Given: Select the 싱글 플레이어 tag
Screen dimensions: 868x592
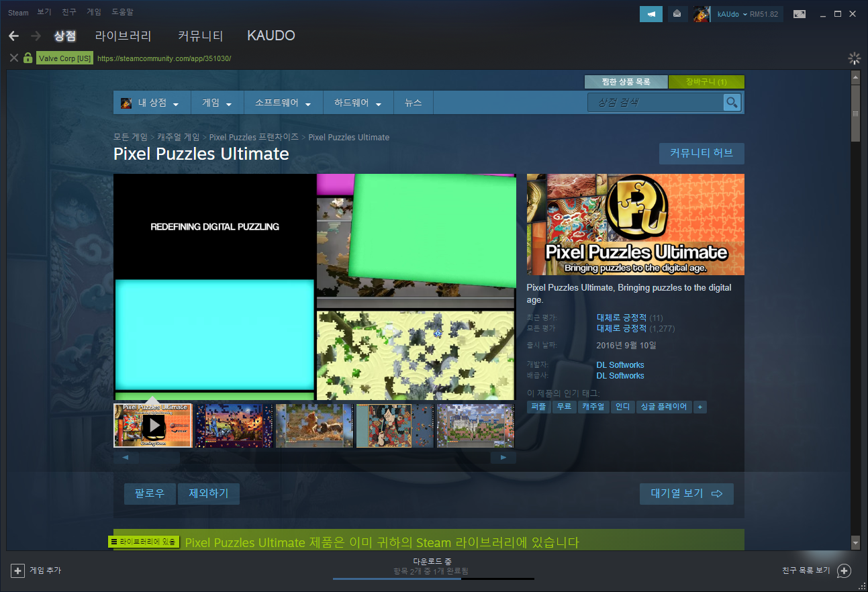Looking at the screenshot, I should point(664,407).
